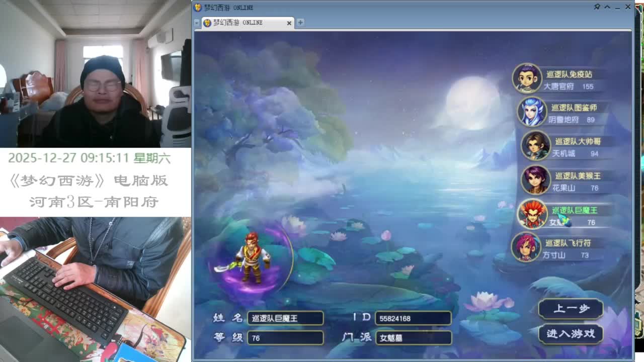Click the 河南3区-南阳府 server text

[94, 202]
